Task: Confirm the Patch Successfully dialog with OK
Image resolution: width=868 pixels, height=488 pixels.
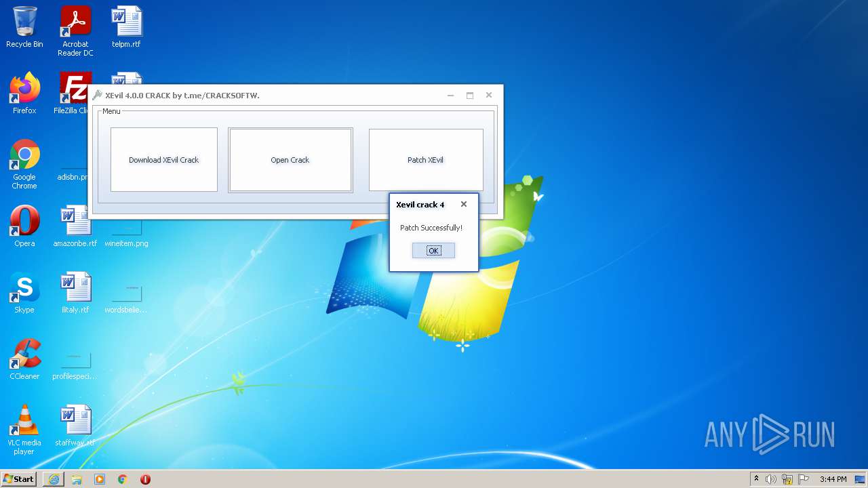Action: [433, 251]
